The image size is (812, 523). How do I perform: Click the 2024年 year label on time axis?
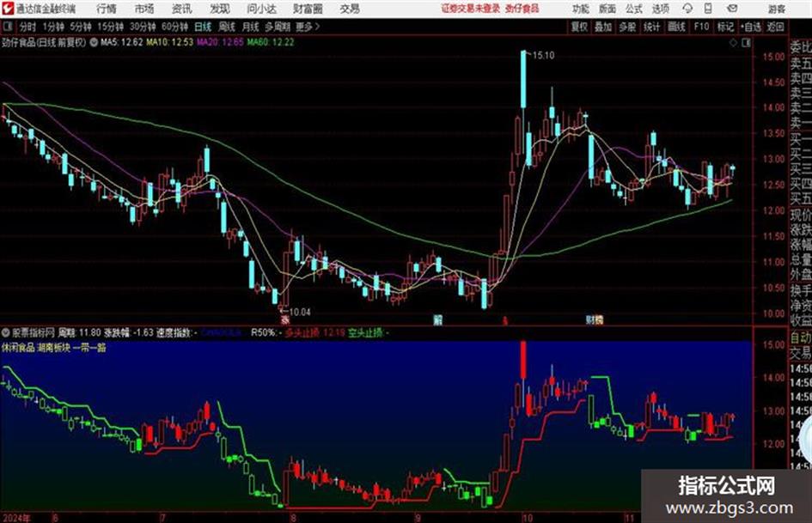(16, 517)
